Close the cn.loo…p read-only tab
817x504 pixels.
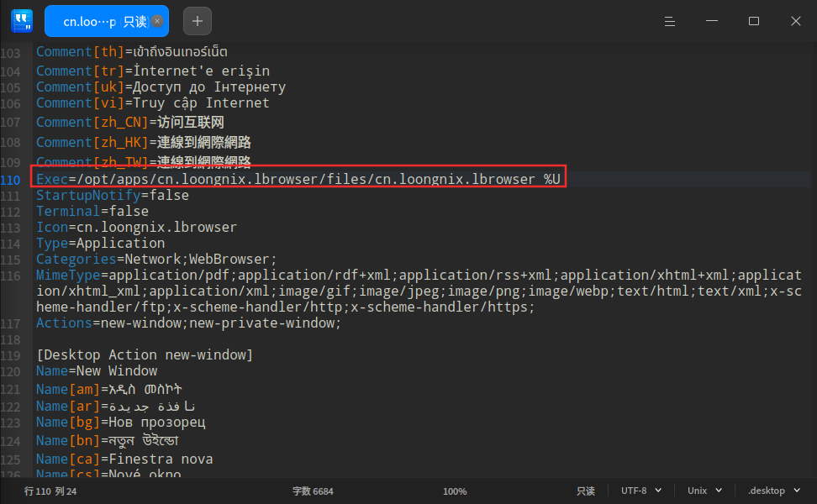tap(157, 21)
